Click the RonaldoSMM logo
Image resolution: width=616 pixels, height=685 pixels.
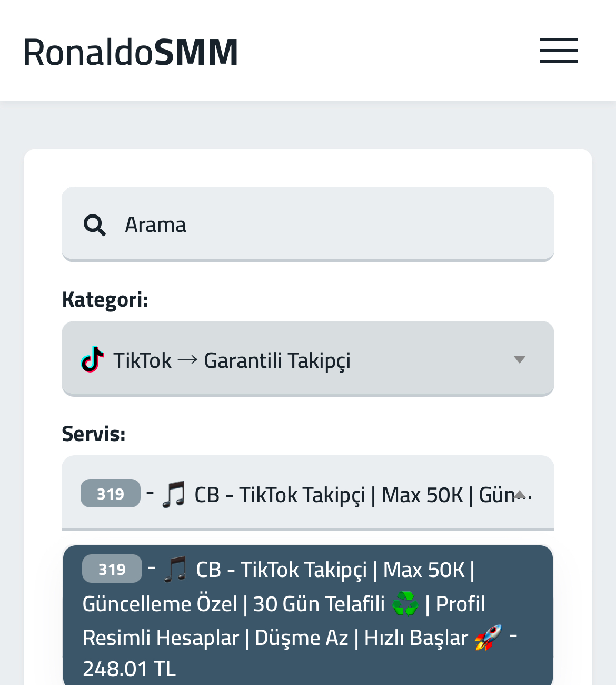coord(131,52)
